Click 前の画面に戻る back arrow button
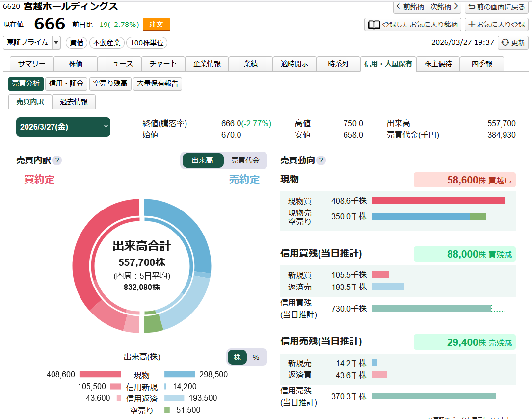The height and width of the screenshot is (419, 532). tap(496, 7)
